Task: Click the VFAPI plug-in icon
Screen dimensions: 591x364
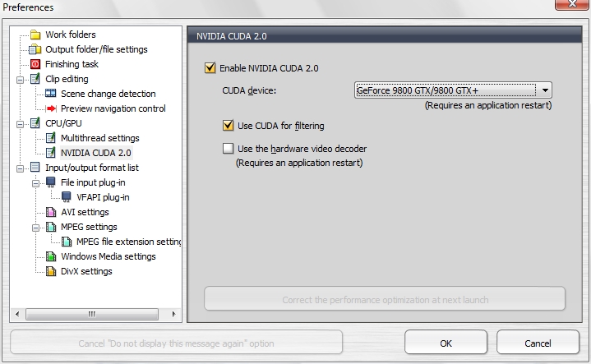Action: [66, 197]
